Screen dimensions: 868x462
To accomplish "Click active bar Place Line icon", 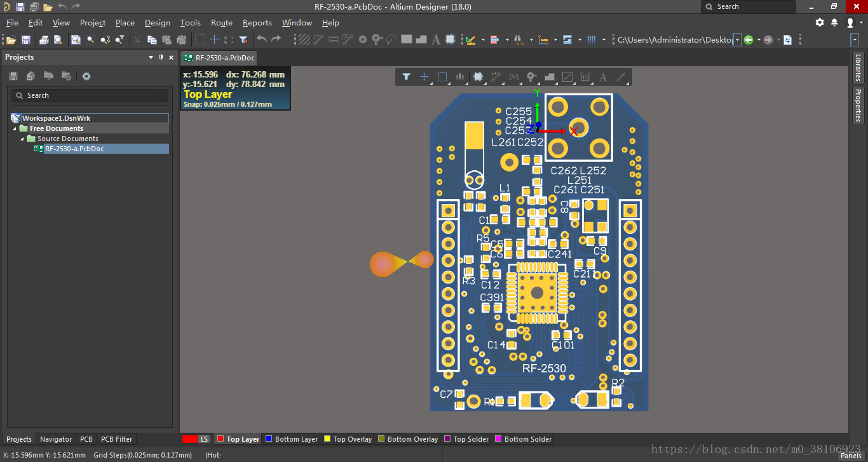I will pyautogui.click(x=621, y=77).
